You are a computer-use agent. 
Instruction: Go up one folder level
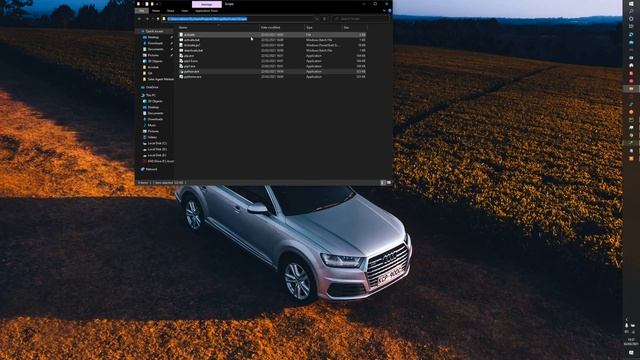pyautogui.click(x=158, y=19)
